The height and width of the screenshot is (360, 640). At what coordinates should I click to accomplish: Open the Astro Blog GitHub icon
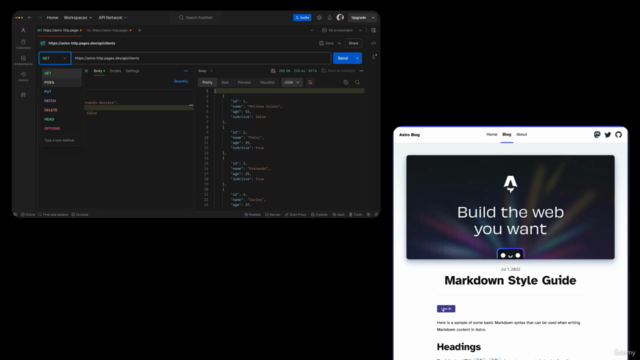coord(618,135)
